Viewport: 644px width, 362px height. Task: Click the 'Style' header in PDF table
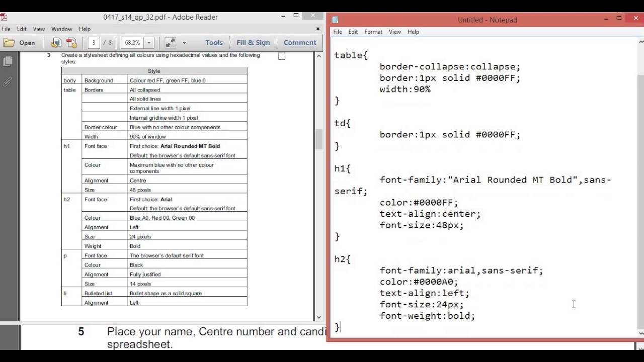(154, 71)
